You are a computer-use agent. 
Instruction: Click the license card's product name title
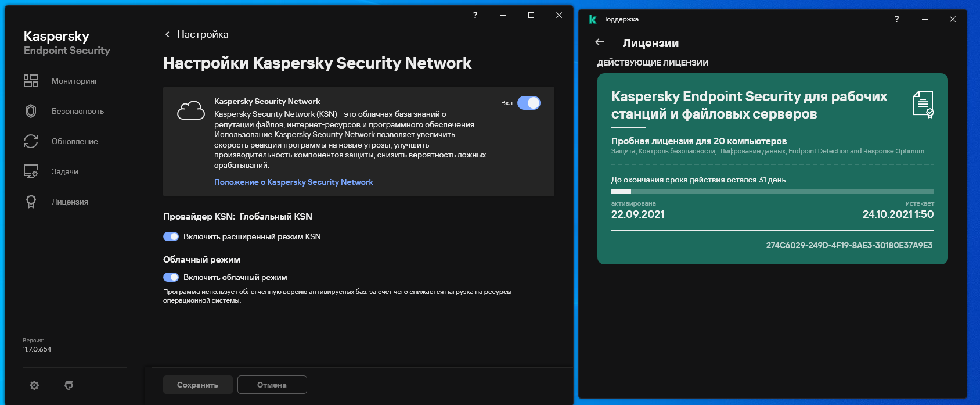click(750, 105)
